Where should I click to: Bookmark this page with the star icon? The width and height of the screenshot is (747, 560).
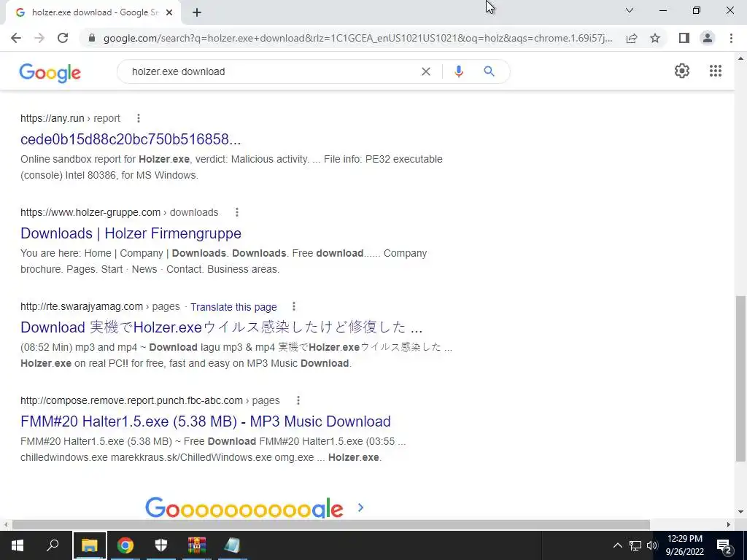[x=655, y=38]
